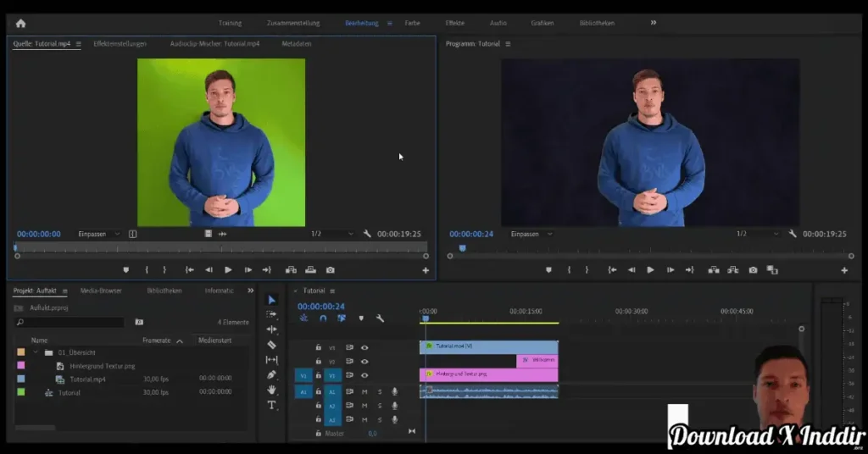Switch to the Audio workspace
Image resolution: width=868 pixels, height=454 pixels.
(498, 23)
